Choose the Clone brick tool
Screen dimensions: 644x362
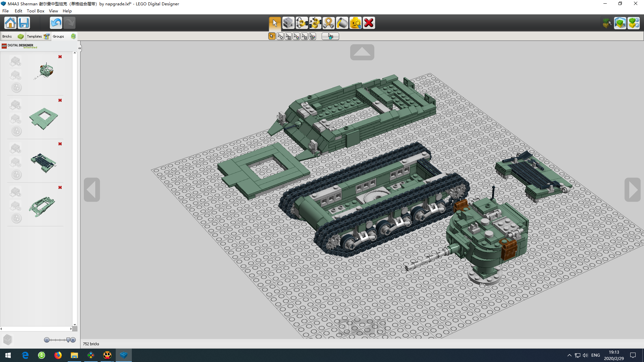288,23
